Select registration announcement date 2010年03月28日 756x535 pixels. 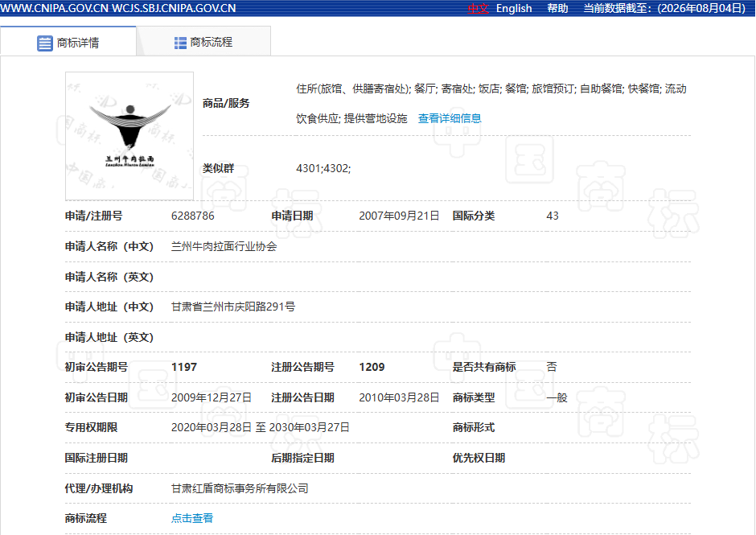click(x=399, y=397)
